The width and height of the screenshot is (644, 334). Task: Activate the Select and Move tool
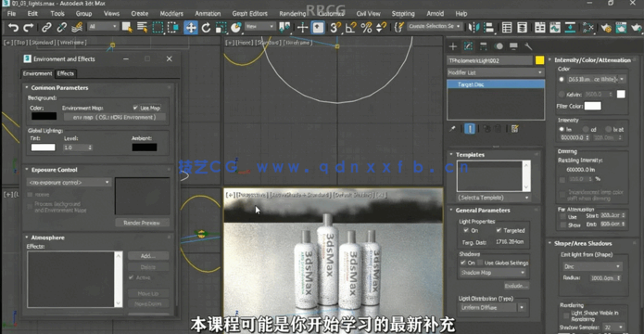click(191, 28)
